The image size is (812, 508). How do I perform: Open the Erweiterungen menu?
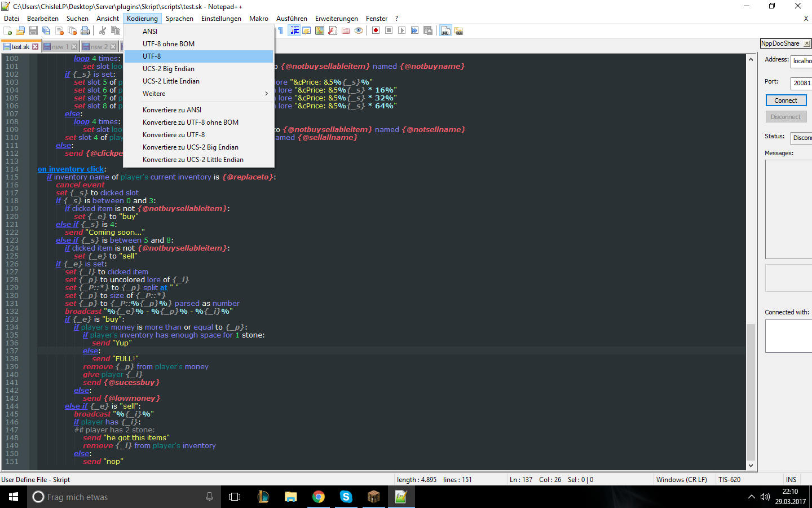pos(337,19)
